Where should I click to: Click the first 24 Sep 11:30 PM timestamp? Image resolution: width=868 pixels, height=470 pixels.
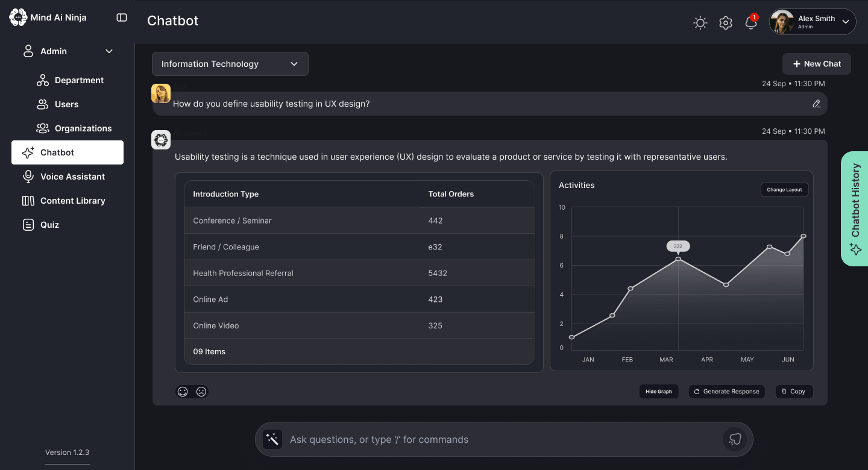click(793, 84)
